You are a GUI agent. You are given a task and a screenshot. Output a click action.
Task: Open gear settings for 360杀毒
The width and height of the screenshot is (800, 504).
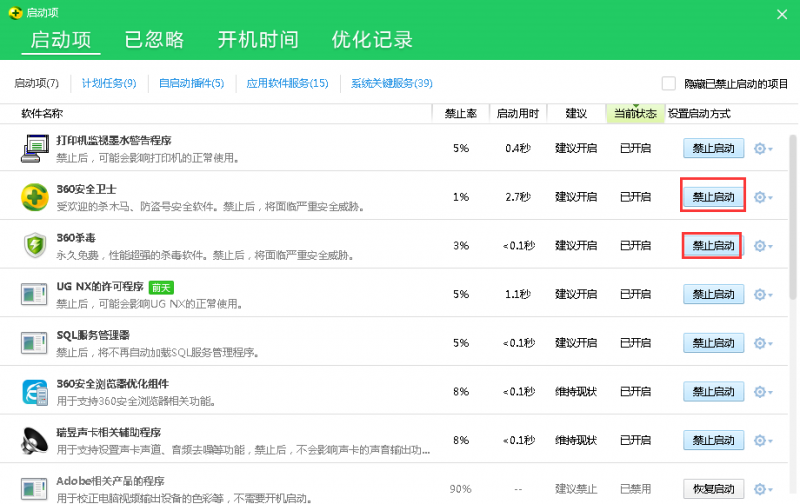763,246
